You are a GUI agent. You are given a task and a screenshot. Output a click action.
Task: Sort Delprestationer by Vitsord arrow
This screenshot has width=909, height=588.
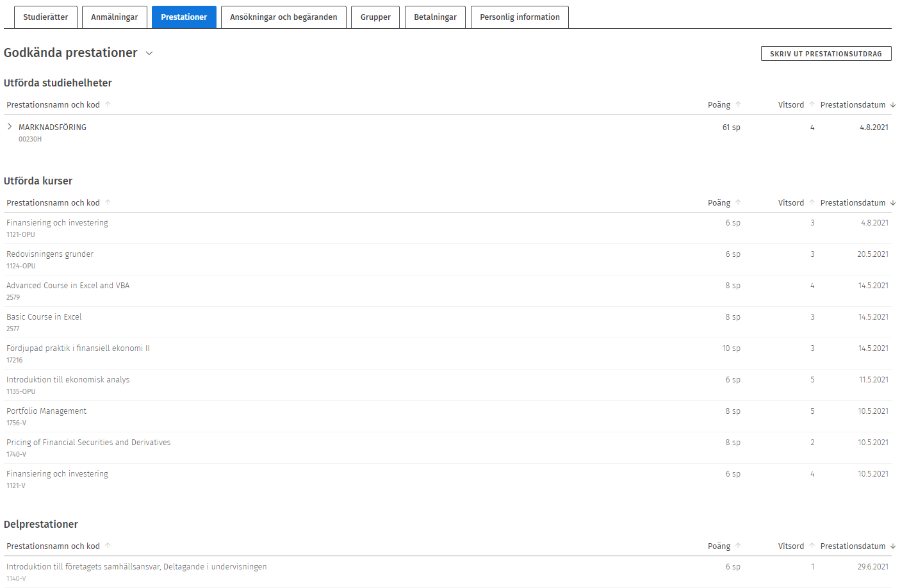812,546
